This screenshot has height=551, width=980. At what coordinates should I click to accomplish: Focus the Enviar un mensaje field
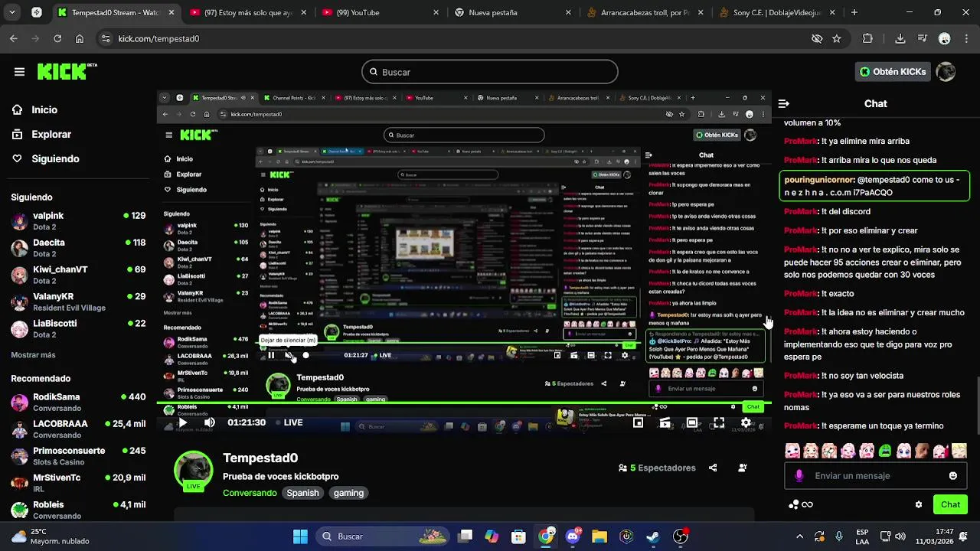(x=874, y=475)
